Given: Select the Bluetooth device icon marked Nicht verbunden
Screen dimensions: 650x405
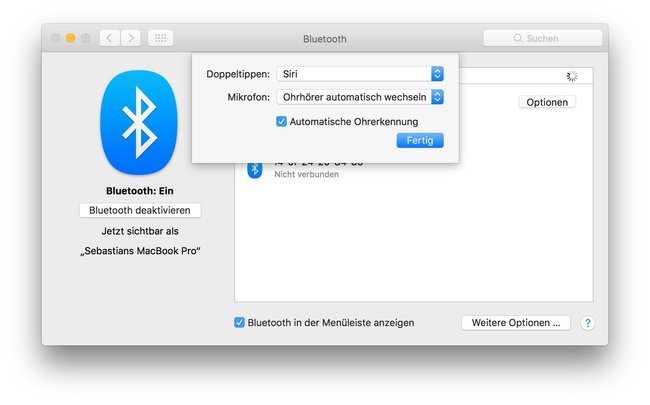Looking at the screenshot, I should (x=255, y=170).
